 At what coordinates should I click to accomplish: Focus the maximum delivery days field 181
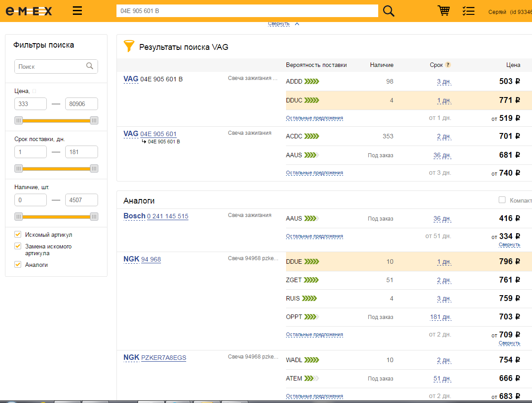coord(81,152)
